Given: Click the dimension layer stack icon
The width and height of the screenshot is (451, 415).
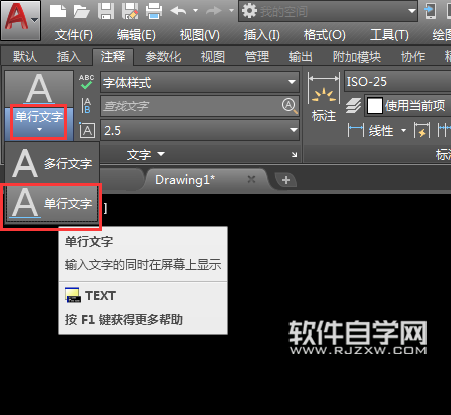Looking at the screenshot, I should (x=353, y=106).
